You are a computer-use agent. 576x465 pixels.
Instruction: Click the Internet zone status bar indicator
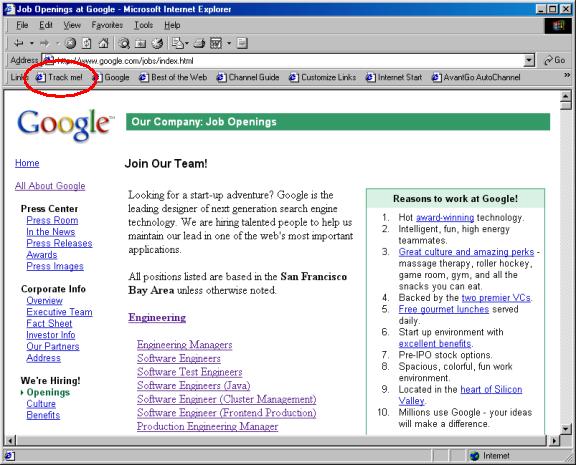coord(490,456)
